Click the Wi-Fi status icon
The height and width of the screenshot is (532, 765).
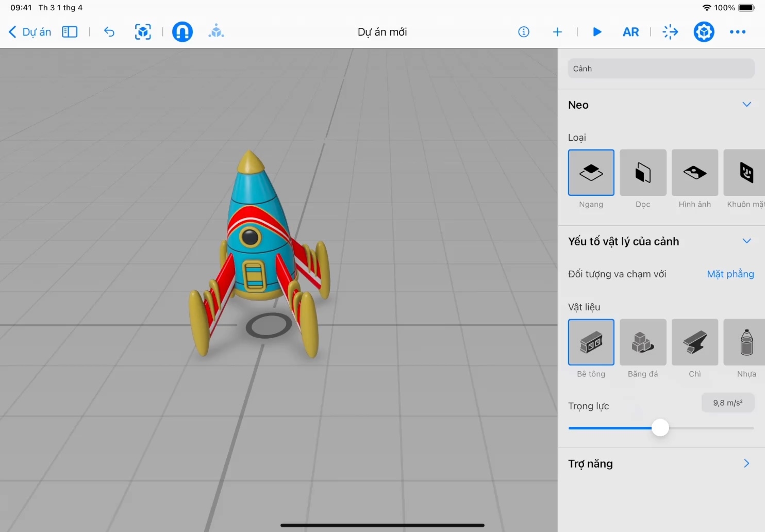707,8
